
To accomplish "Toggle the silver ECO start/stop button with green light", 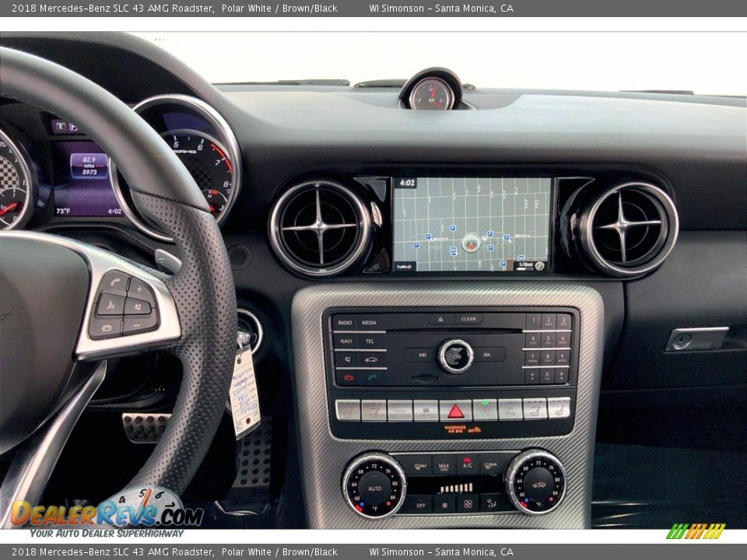I will pyautogui.click(x=485, y=411).
